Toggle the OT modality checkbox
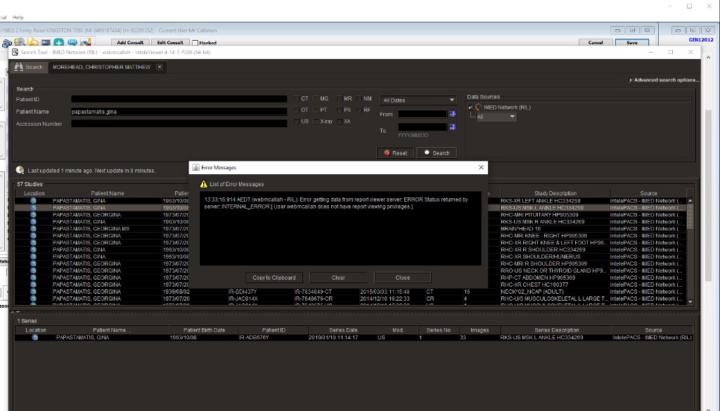The height and width of the screenshot is (411, 720). [x=296, y=110]
